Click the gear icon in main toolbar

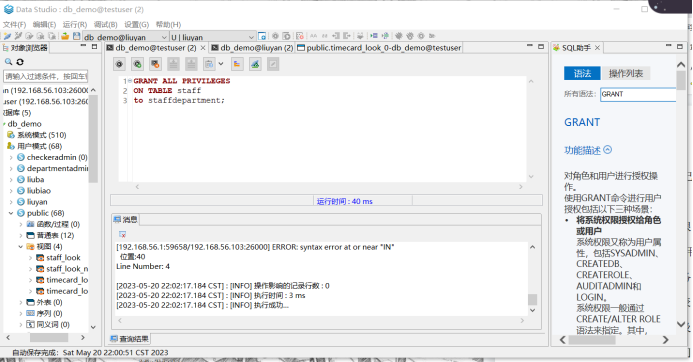(x=275, y=36)
